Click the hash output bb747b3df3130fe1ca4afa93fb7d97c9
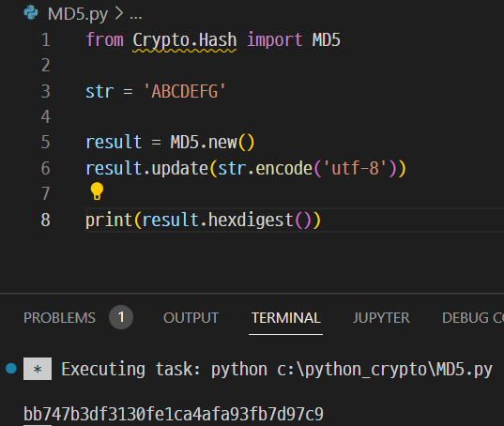This screenshot has width=504, height=426. click(x=174, y=414)
